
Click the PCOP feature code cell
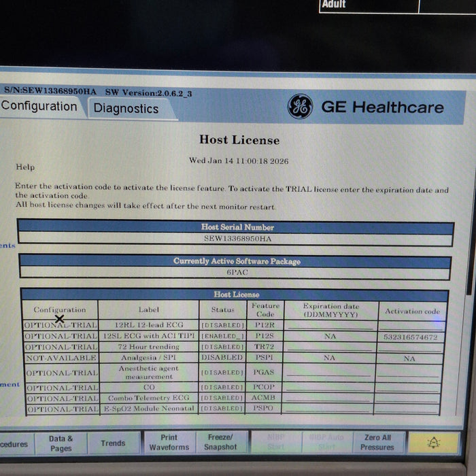point(264,387)
